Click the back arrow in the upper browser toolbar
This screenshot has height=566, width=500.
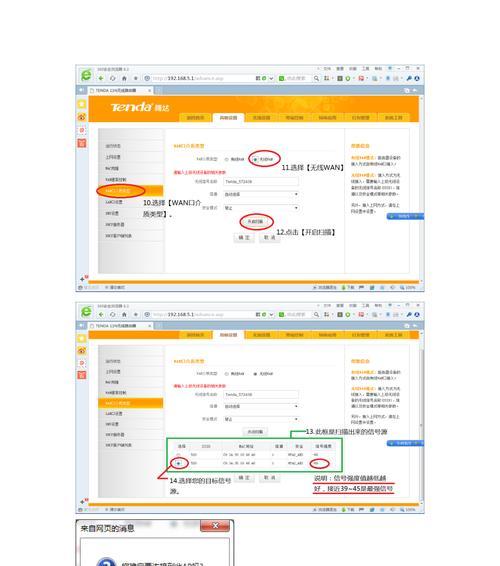[101, 78]
